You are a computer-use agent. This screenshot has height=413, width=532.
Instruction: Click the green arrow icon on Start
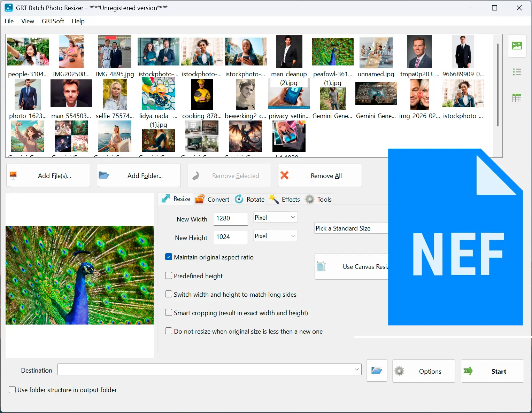(468, 371)
